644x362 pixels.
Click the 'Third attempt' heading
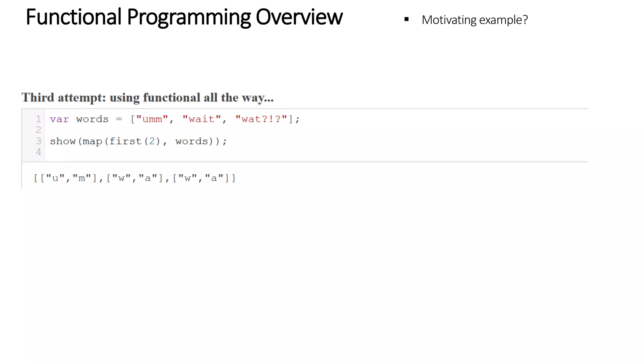147,98
